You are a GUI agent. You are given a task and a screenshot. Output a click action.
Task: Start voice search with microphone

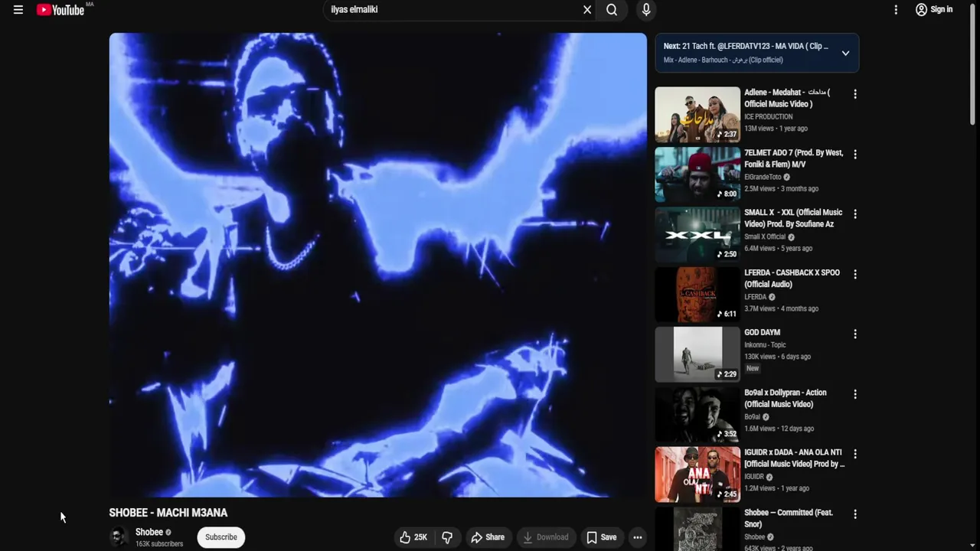(646, 10)
